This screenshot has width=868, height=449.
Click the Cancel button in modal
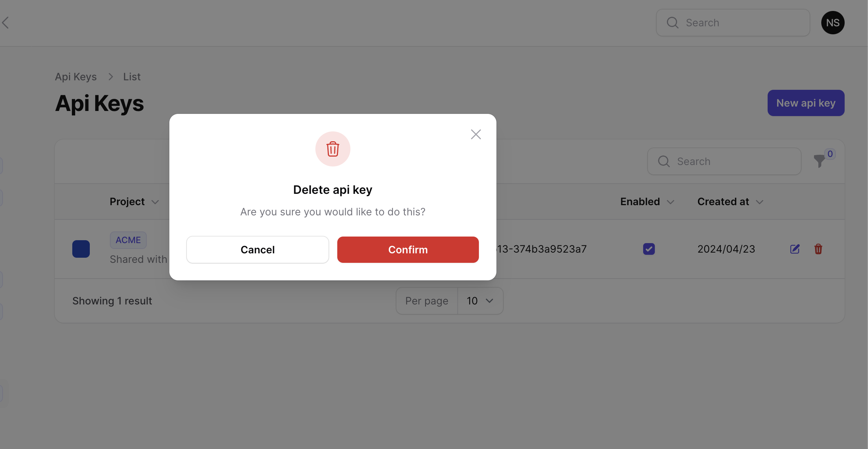click(257, 249)
